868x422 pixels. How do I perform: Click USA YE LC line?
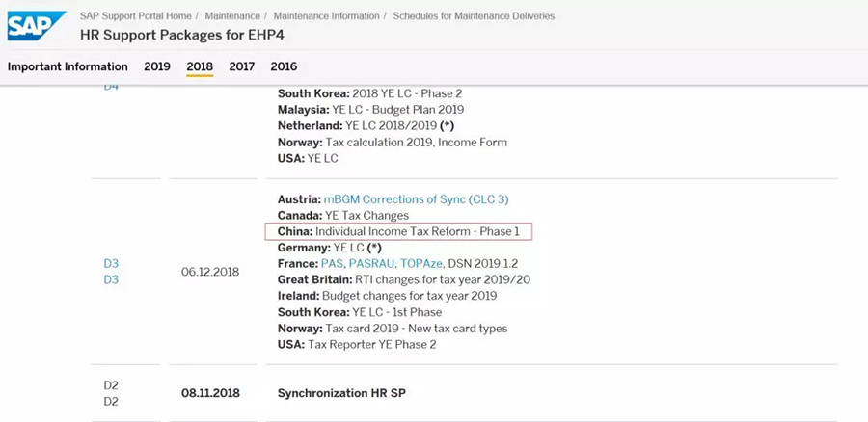pyautogui.click(x=308, y=158)
